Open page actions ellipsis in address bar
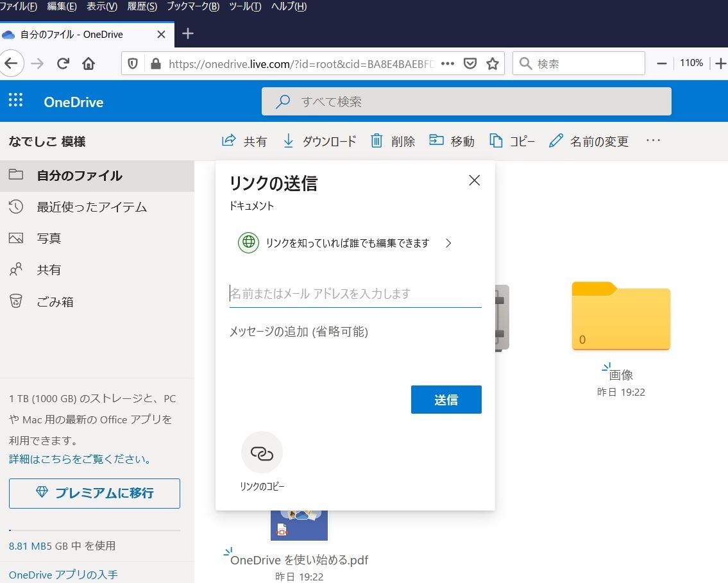728x583 pixels. (x=448, y=63)
